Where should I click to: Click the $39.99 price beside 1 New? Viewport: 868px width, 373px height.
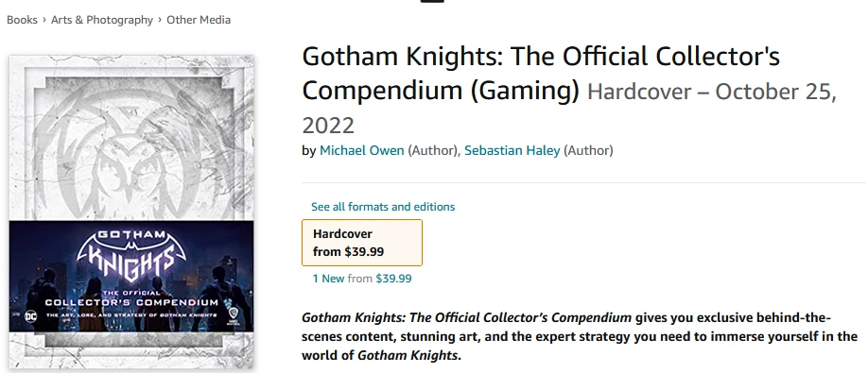393,279
